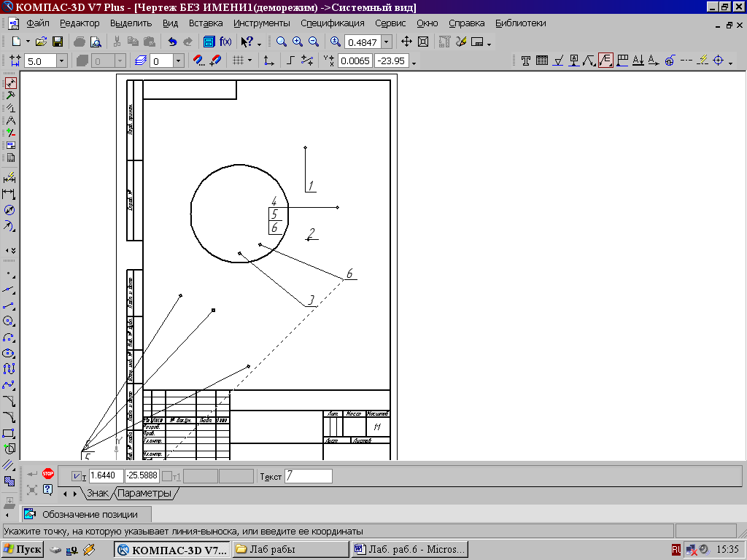747x560 pixels.
Task: Click the RU language indicator
Action: click(676, 550)
